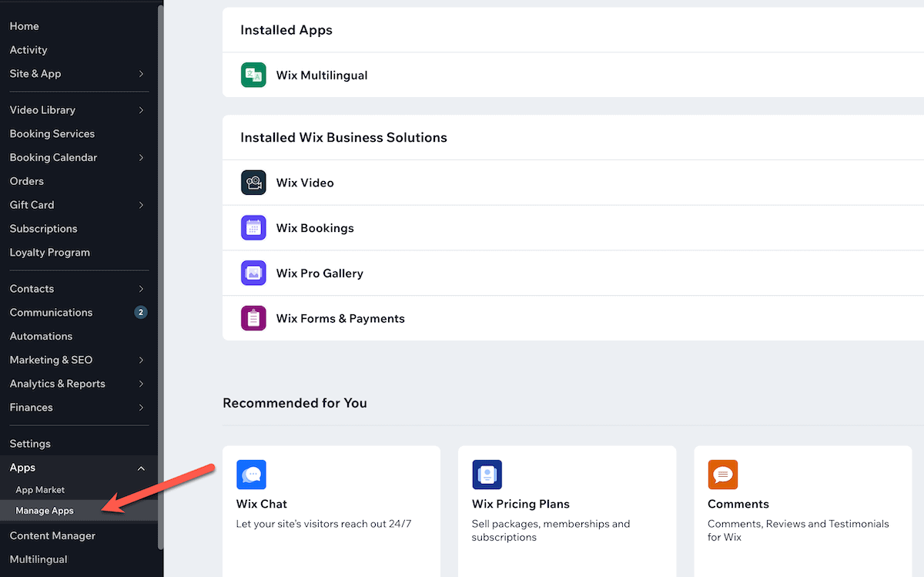924x577 pixels.
Task: Open the Wix Chat card title
Action: (x=262, y=504)
